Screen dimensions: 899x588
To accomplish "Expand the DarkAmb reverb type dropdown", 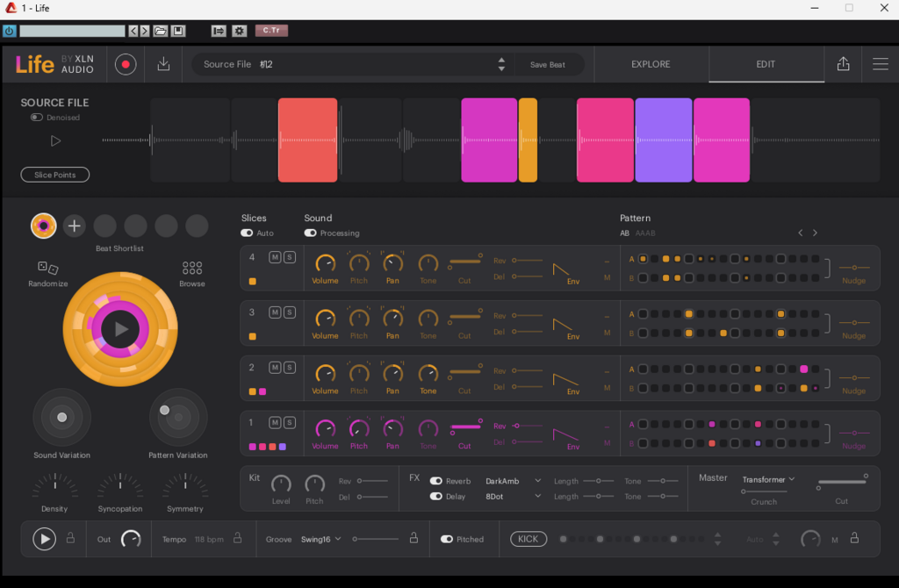I will [537, 480].
